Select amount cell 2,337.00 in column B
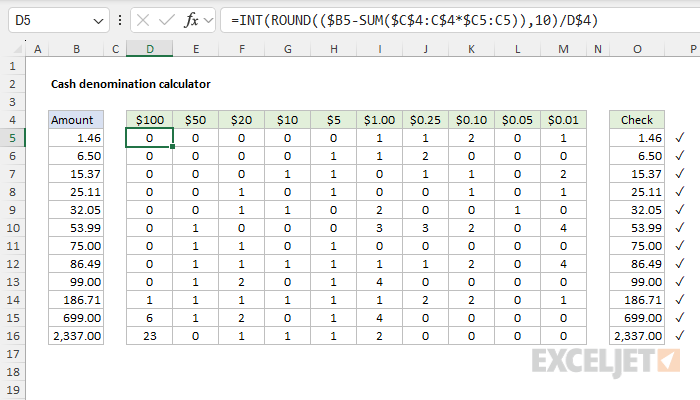This screenshot has width=700, height=400. (x=76, y=336)
